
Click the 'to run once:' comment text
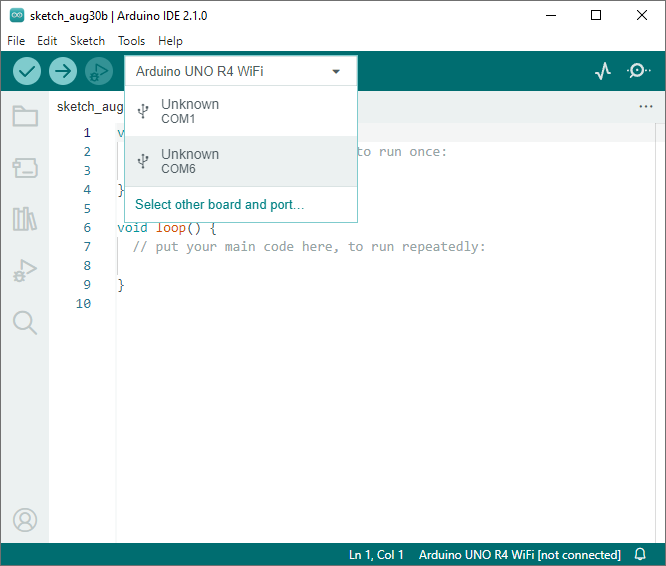[x=402, y=152]
